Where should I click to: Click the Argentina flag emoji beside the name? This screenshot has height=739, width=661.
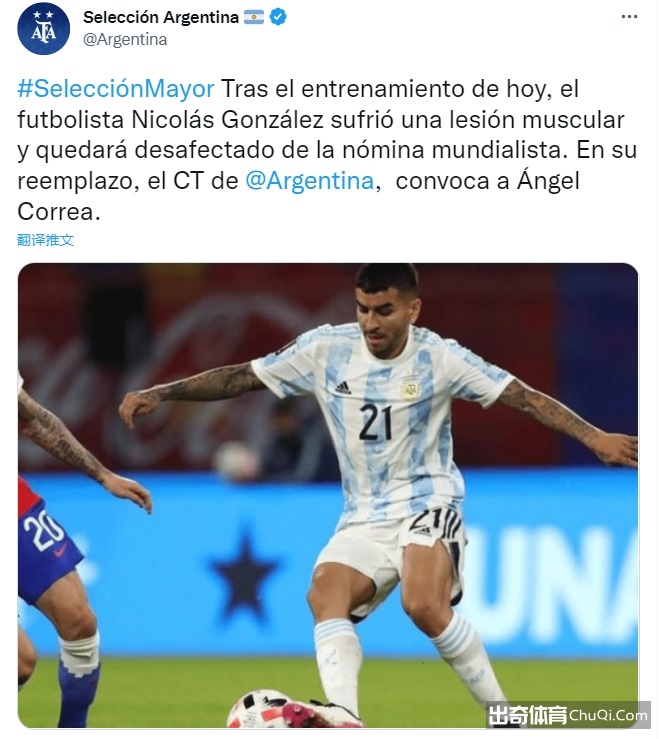254,17
